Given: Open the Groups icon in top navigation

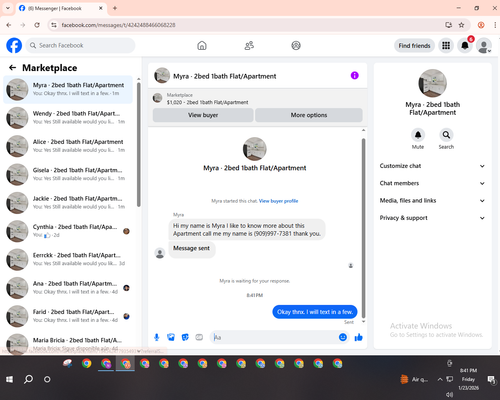Looking at the screenshot, I should [296, 45].
